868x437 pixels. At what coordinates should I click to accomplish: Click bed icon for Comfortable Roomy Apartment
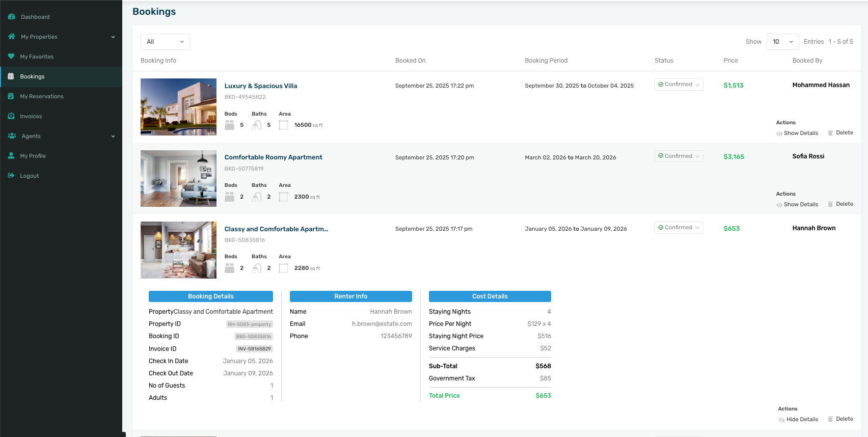230,197
